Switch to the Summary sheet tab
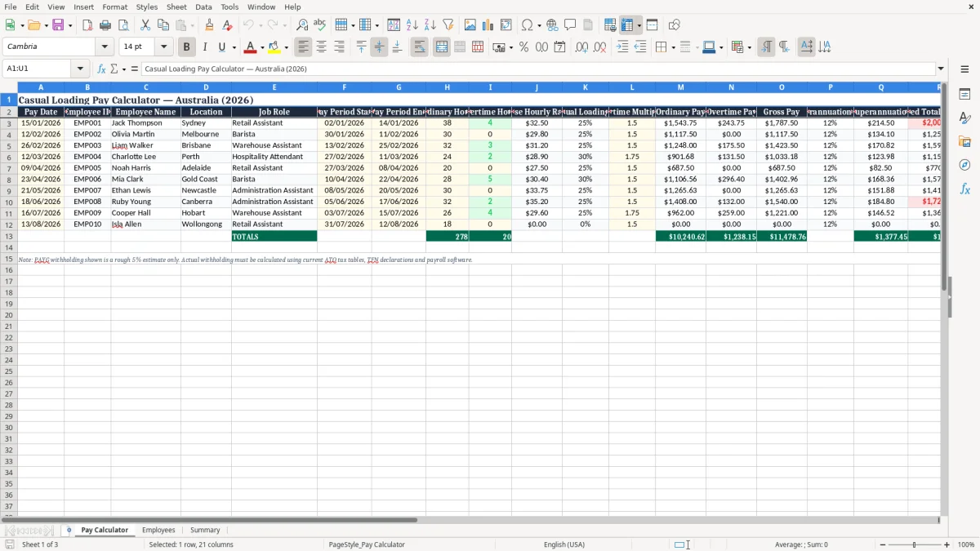The height and width of the screenshot is (551, 980). pyautogui.click(x=205, y=530)
